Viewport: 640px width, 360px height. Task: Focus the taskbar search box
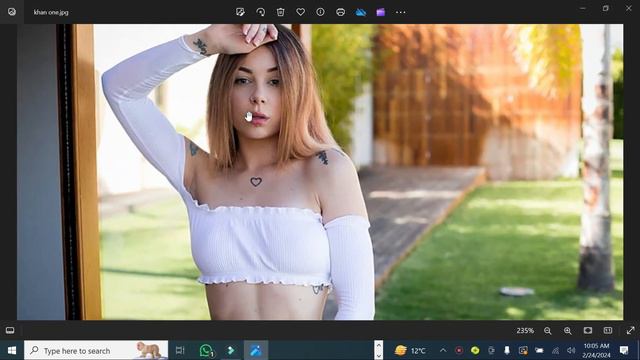point(96,350)
